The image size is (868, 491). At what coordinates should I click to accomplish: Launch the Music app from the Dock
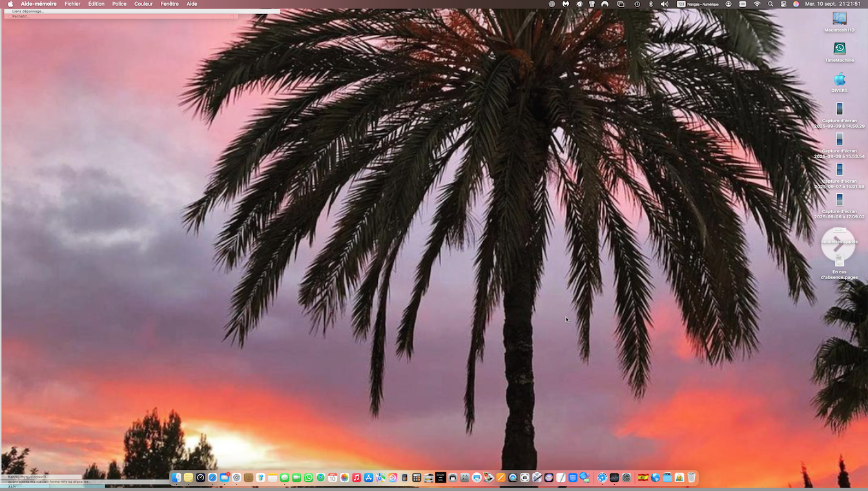pyautogui.click(x=356, y=477)
